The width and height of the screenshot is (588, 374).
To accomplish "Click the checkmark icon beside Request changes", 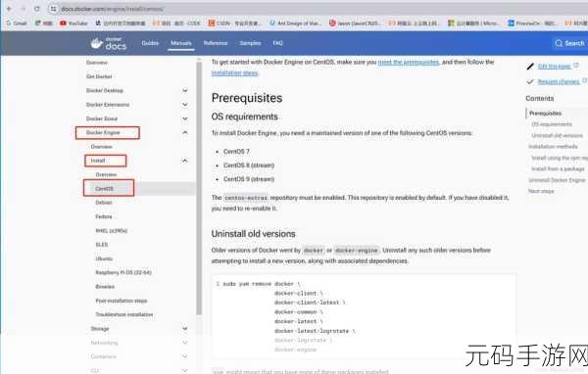I will coord(530,81).
